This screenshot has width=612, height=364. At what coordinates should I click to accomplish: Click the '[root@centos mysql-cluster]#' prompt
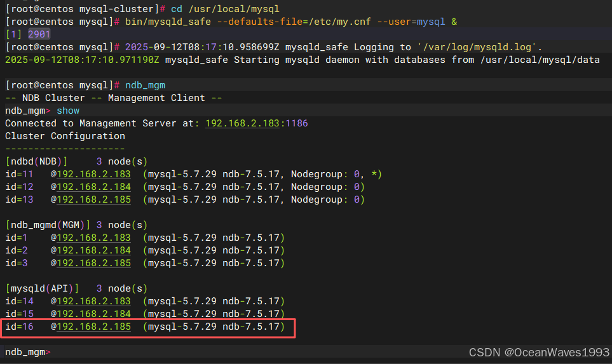pyautogui.click(x=85, y=9)
